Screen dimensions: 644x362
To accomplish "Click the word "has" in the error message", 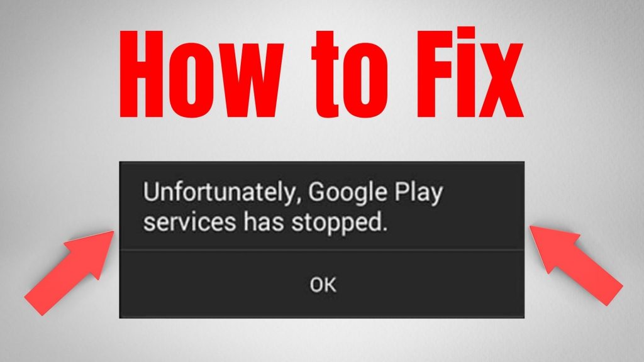I will tap(264, 222).
